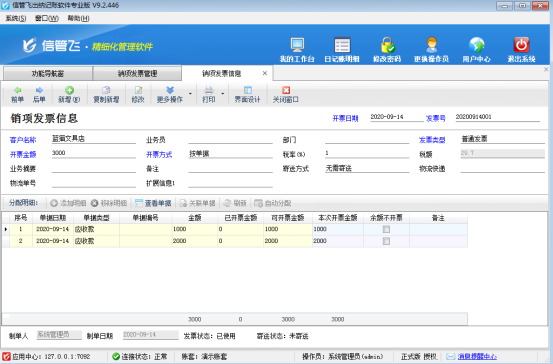Open the 消息提醒中心 link
553x364 pixels.
[477, 357]
